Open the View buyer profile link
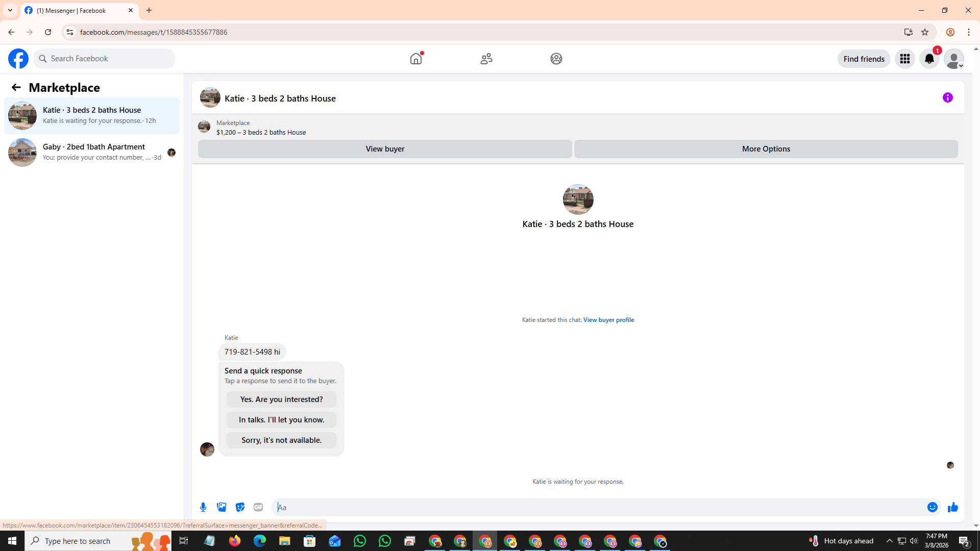 coord(608,320)
